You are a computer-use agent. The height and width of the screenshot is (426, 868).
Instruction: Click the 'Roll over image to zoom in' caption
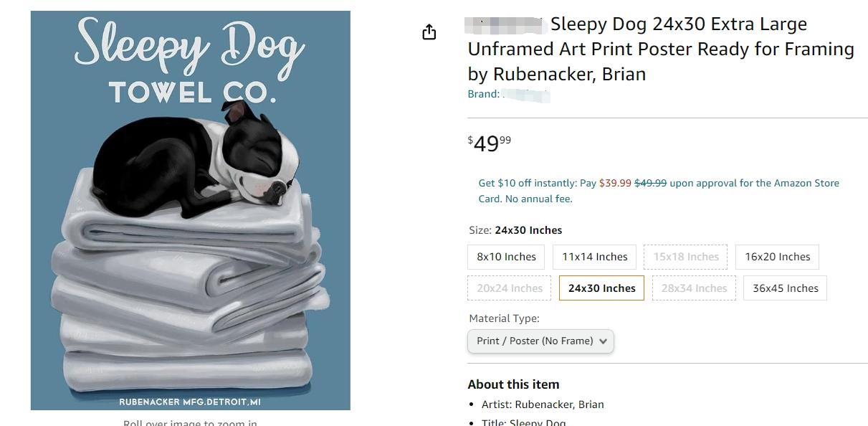(x=190, y=422)
